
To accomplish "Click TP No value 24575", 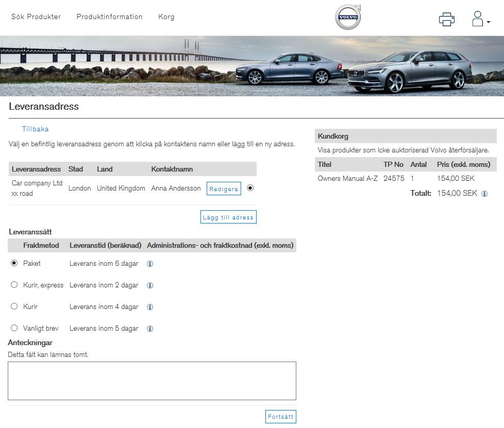I will [x=394, y=178].
